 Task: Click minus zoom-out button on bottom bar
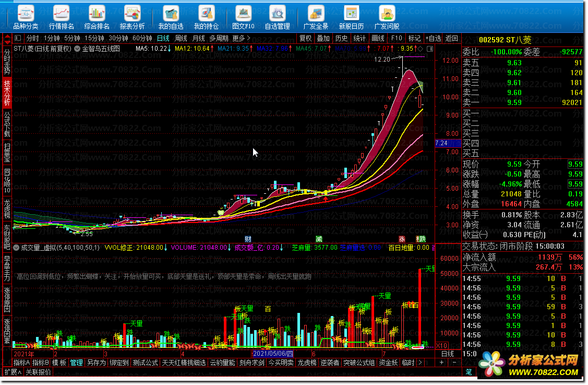click(x=454, y=363)
